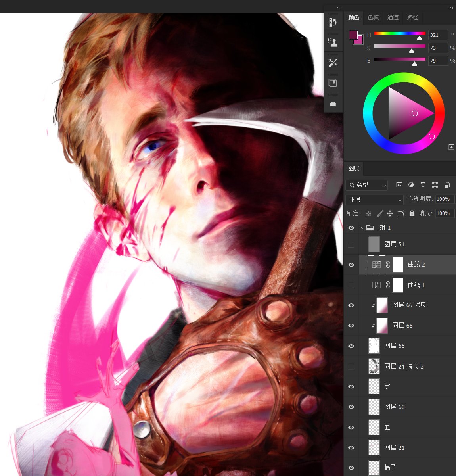Collapse the 组 1 group chevron

(x=362, y=228)
